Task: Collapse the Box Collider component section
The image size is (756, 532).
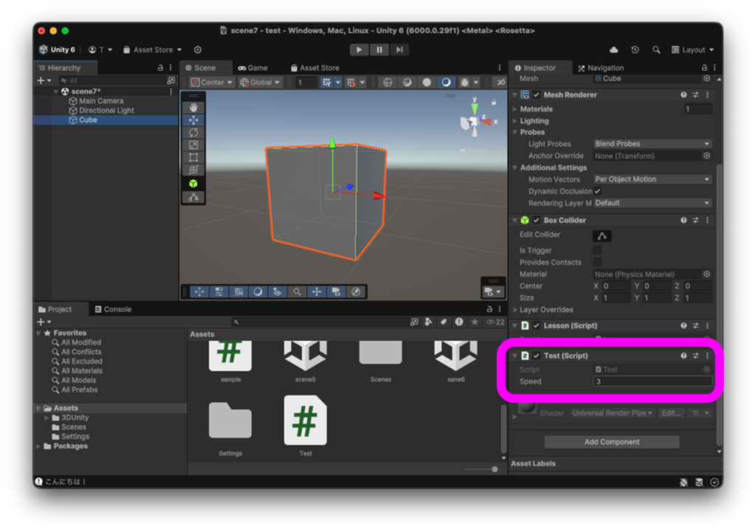Action: (x=515, y=220)
